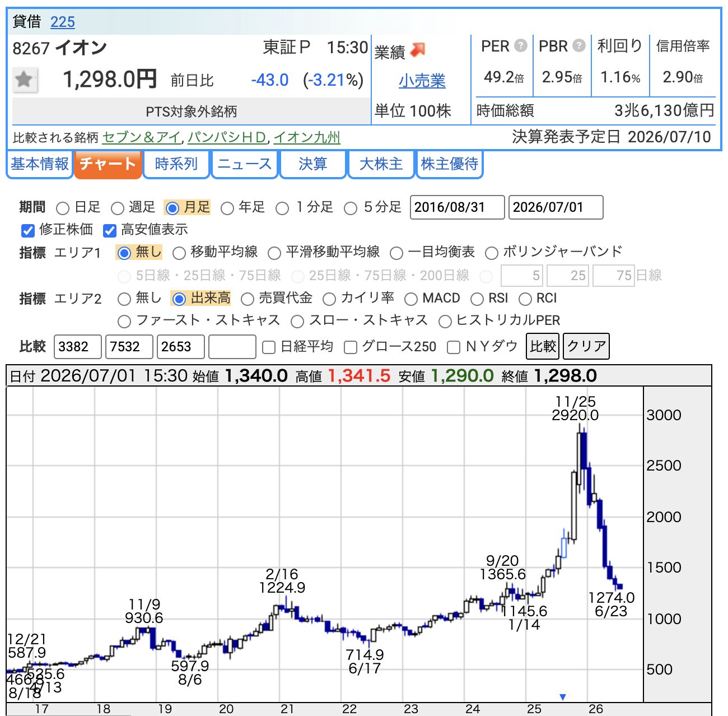The width and height of the screenshot is (728, 716).
Task: Open the パンパシHD comparison link
Action: [x=227, y=137]
